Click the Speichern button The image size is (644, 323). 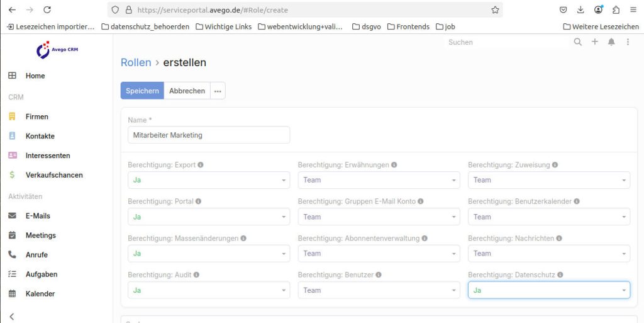coord(142,91)
